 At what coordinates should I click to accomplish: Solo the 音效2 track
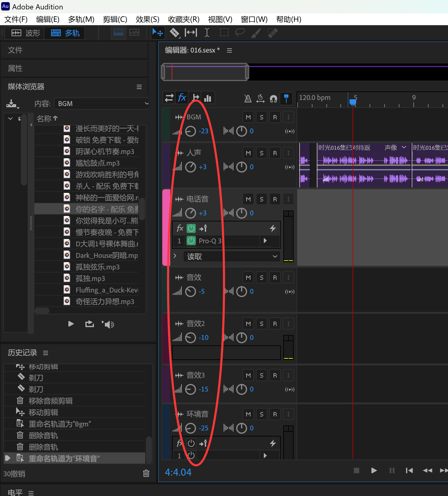[262, 324]
